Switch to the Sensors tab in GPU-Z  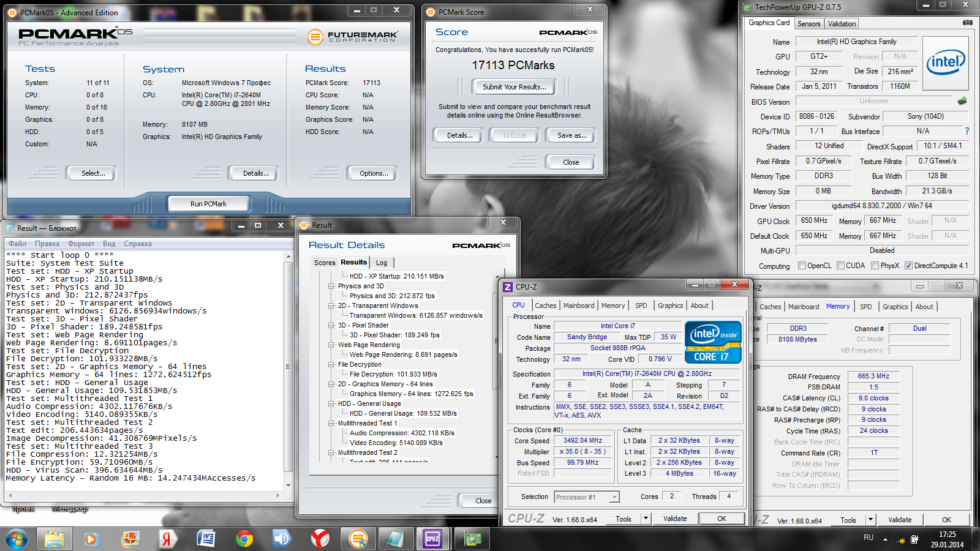point(809,24)
